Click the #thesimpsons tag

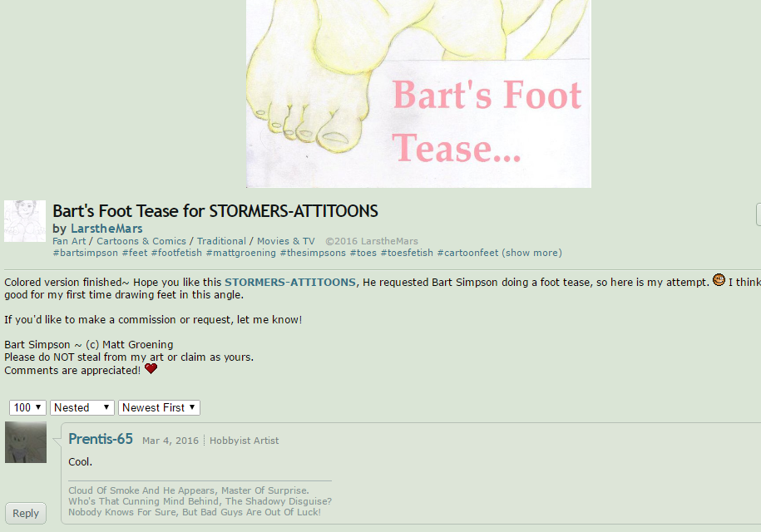tap(313, 253)
